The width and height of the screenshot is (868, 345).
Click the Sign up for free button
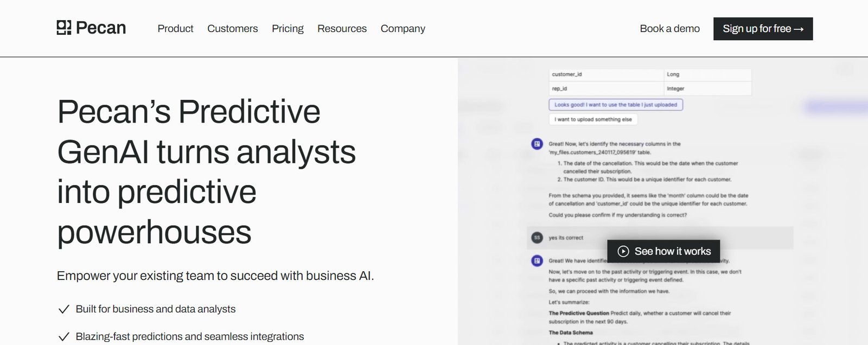[x=763, y=29]
